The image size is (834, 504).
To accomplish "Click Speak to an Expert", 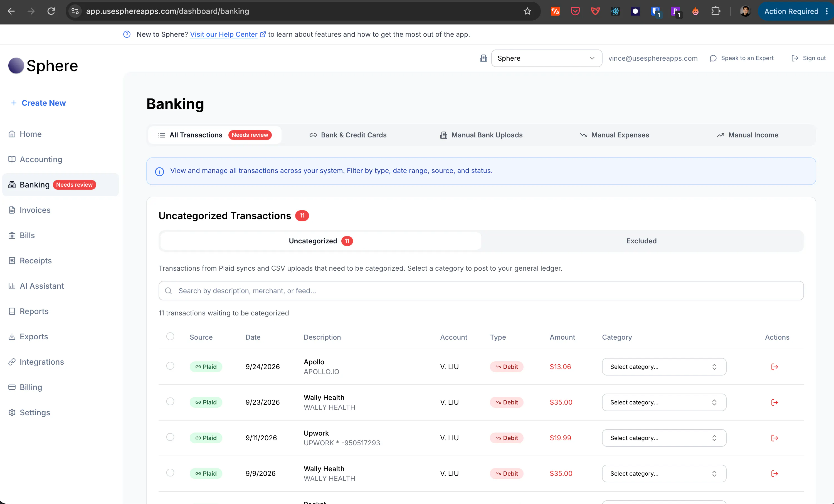I will (742, 58).
